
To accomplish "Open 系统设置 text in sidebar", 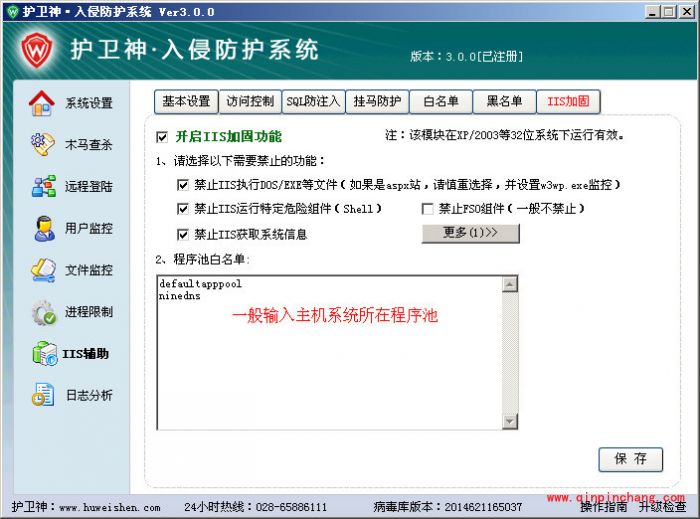I will [x=89, y=103].
